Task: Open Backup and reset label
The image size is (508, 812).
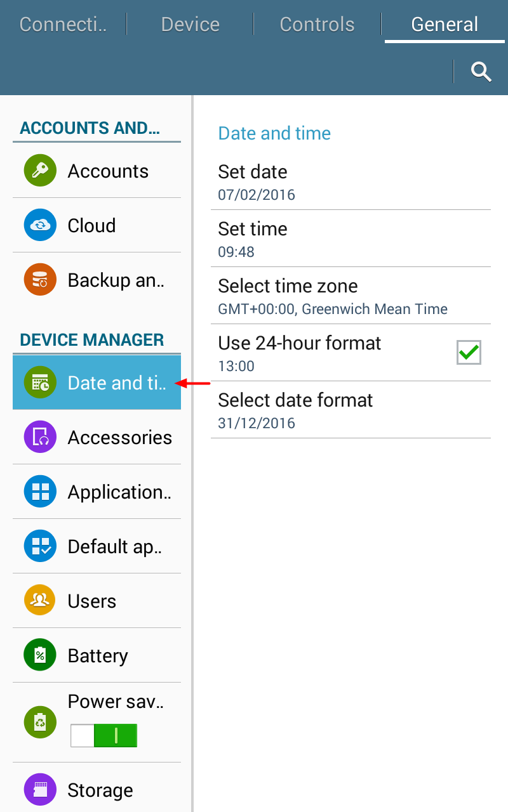Action: (x=116, y=280)
